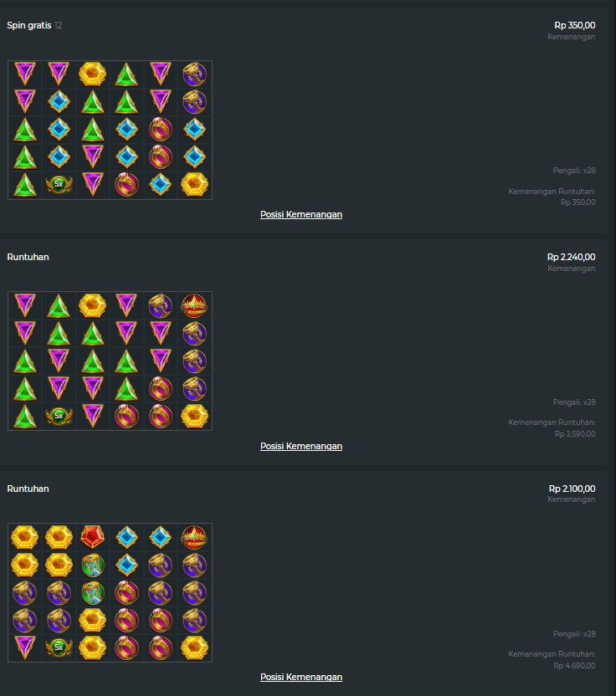
Task: Select the second-row blue diamond in the Rp 2.100,00 grid
Action: [x=126, y=565]
